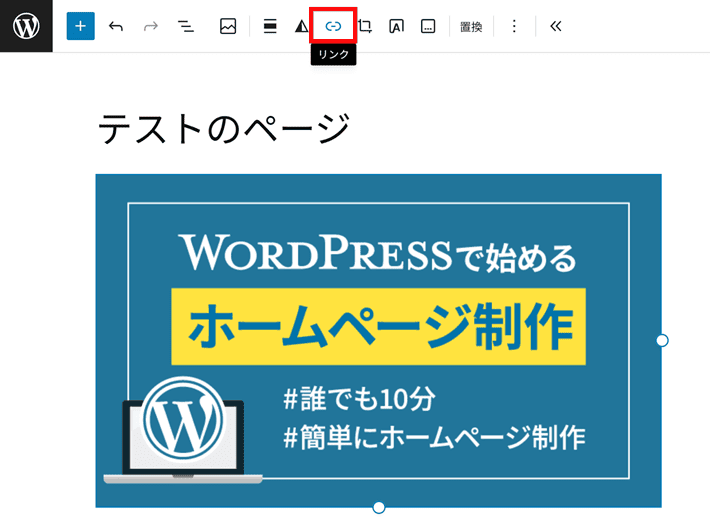Select the WordPress homepage banner image

379,340
